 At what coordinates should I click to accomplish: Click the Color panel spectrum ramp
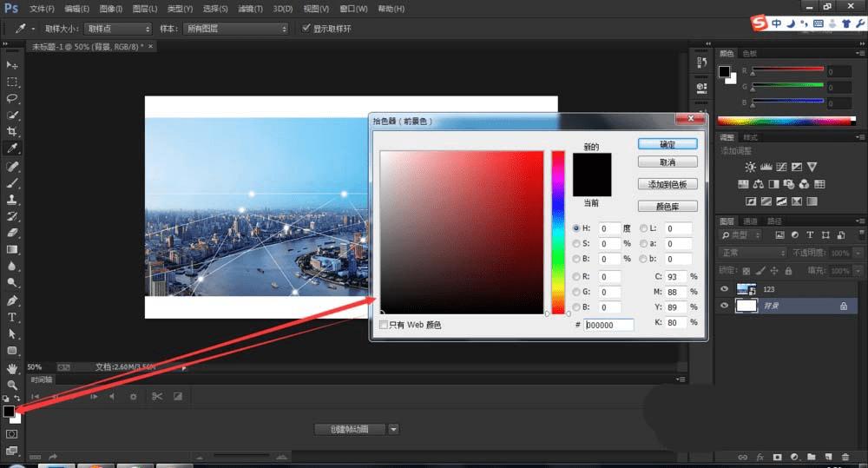pos(786,121)
